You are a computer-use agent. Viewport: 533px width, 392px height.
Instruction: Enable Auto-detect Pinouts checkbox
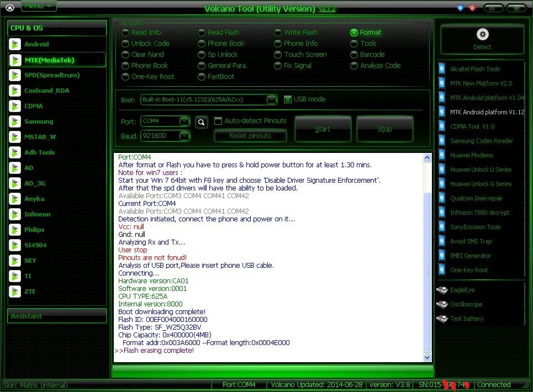(218, 121)
